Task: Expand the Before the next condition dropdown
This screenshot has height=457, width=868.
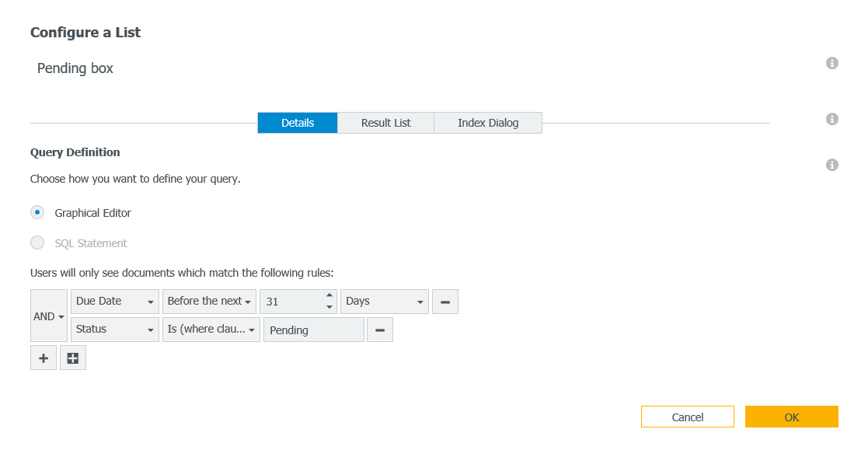Action: click(x=209, y=301)
